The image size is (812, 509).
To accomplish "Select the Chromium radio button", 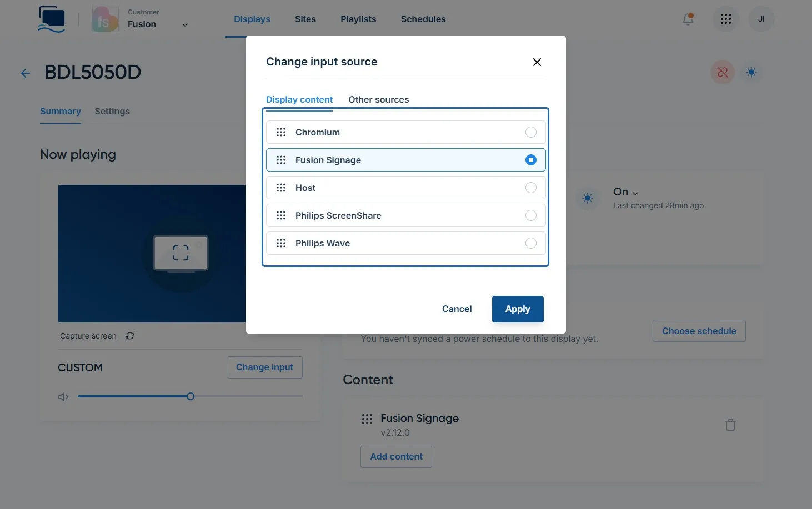I will 531,132.
